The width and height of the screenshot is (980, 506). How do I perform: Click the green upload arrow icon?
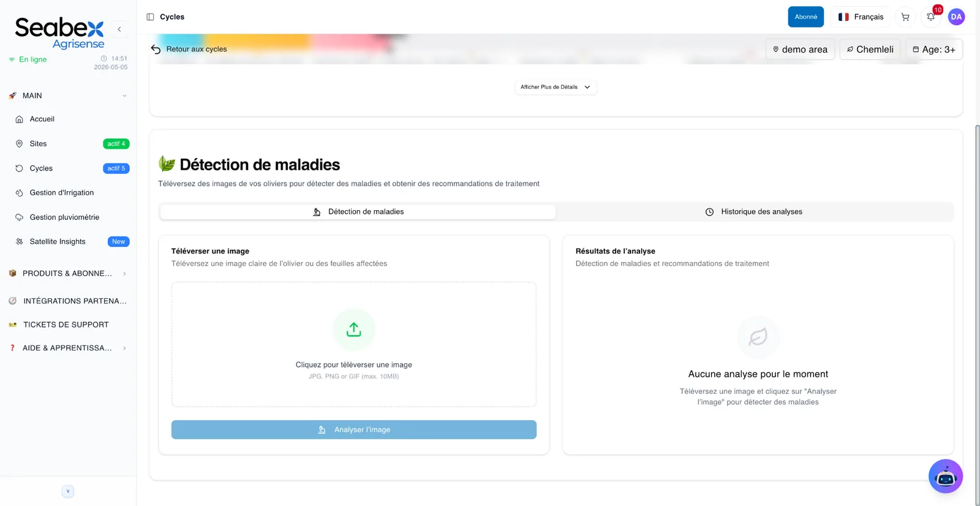(x=354, y=330)
